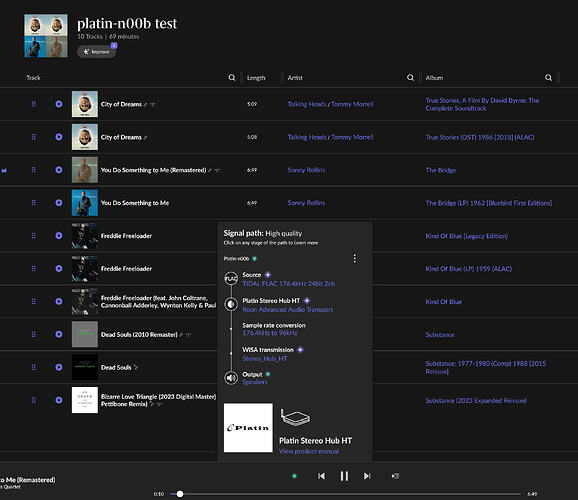Search within the Artist column
This screenshot has height=500, width=578.
pyautogui.click(x=410, y=77)
